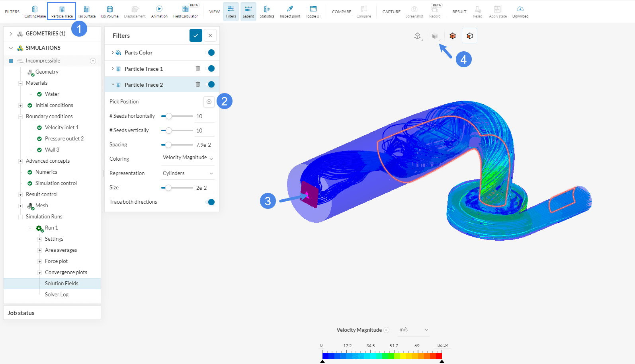Activate the Inspect point tool
Viewport: 635px width, 364px height.
click(x=290, y=12)
